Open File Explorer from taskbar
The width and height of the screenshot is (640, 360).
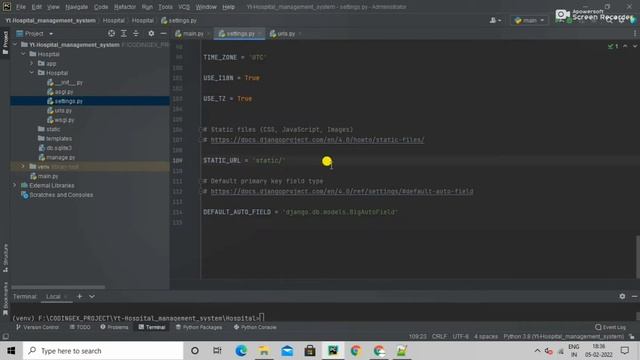[x=264, y=351]
